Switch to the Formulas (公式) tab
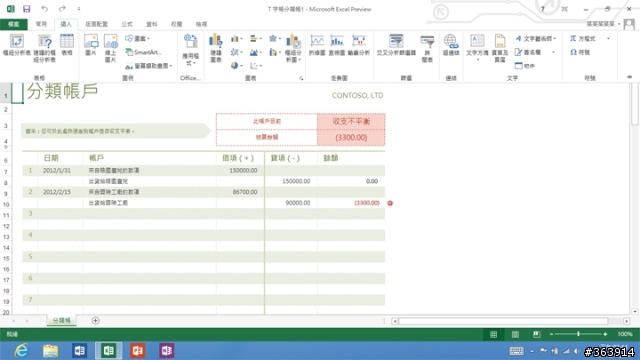The height and width of the screenshot is (360, 640). (x=127, y=24)
